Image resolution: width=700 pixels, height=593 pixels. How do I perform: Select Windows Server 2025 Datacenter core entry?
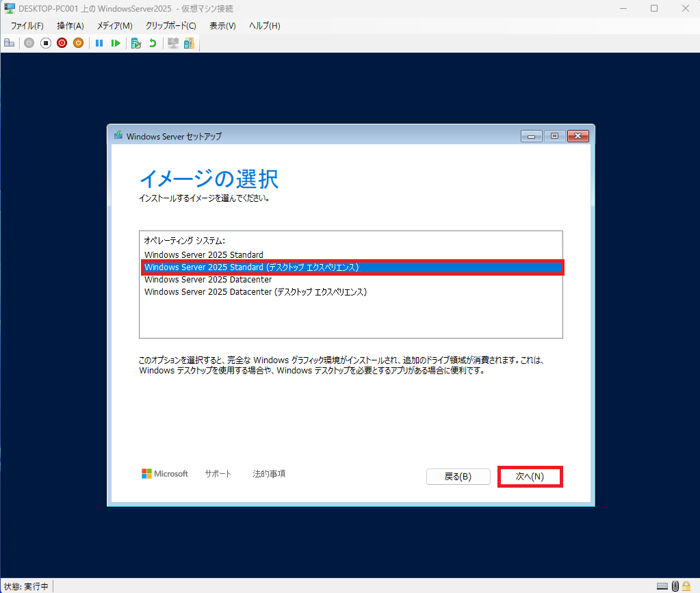pos(350,279)
